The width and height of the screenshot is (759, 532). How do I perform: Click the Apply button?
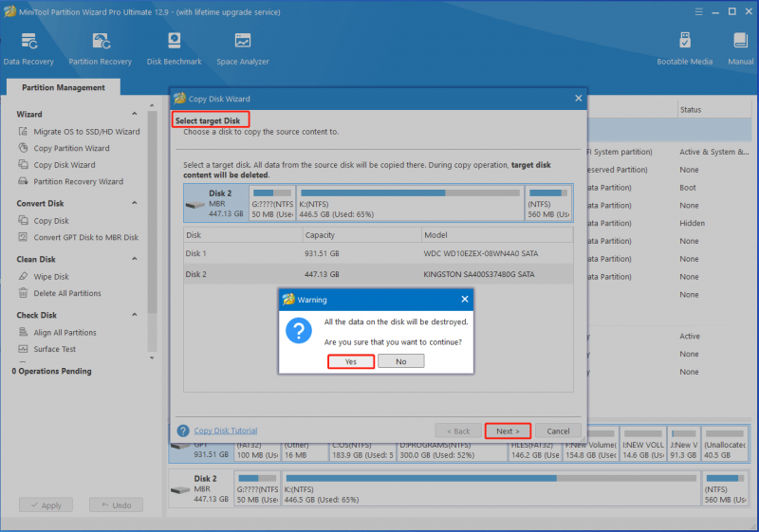tap(46, 504)
